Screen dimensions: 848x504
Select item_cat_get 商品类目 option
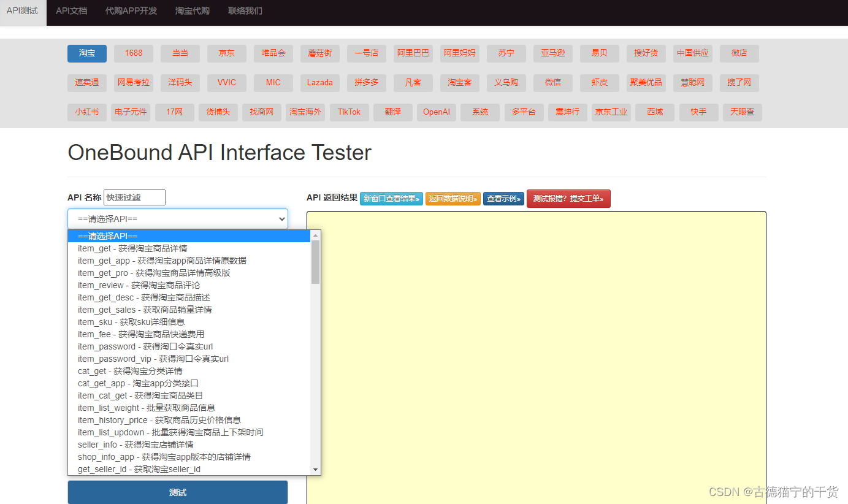click(189, 395)
